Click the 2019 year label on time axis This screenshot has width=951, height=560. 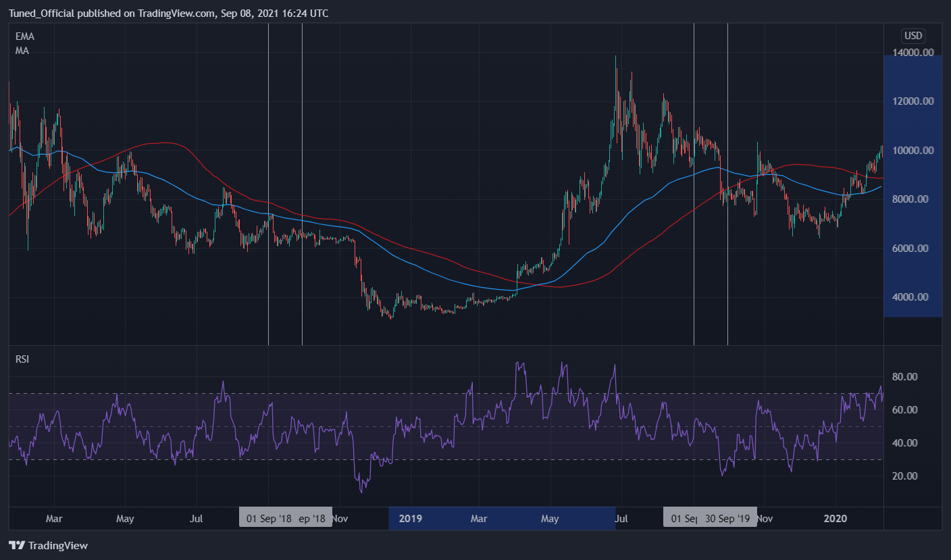coord(410,519)
